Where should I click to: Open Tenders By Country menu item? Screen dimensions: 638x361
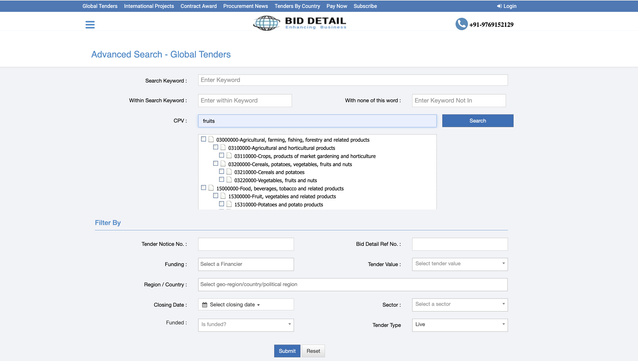pyautogui.click(x=297, y=6)
